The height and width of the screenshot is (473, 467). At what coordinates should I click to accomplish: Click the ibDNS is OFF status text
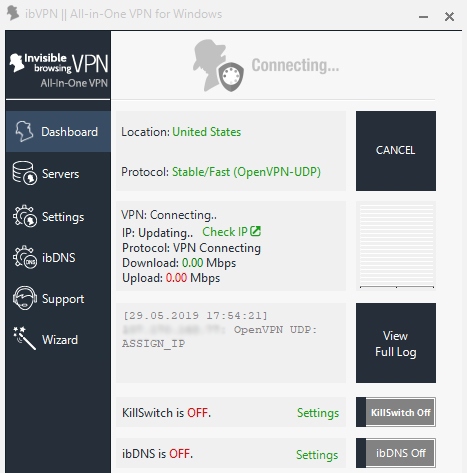click(x=157, y=454)
